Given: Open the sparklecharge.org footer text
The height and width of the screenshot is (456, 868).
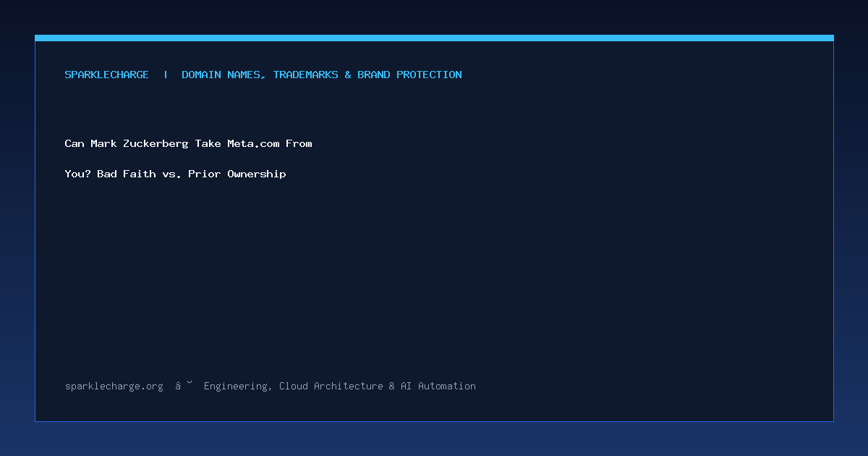Looking at the screenshot, I should 114,387.
